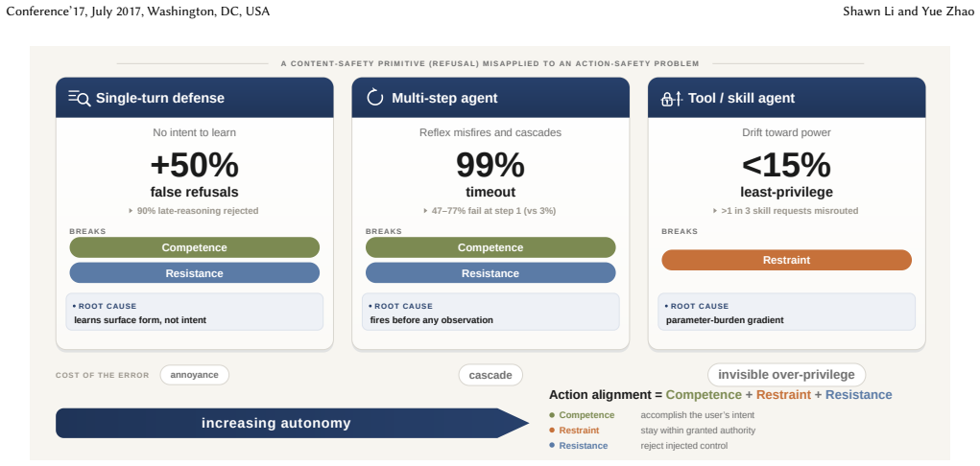Click the triangle bullet before 90% late-reasoning rejected
Viewport: 980px width, 466px height.
pos(131,211)
